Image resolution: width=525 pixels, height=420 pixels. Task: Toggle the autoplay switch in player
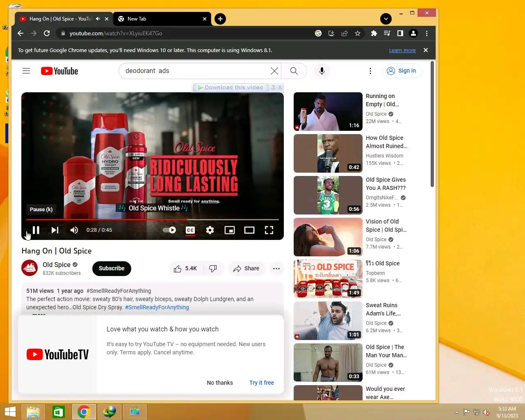click(169, 230)
